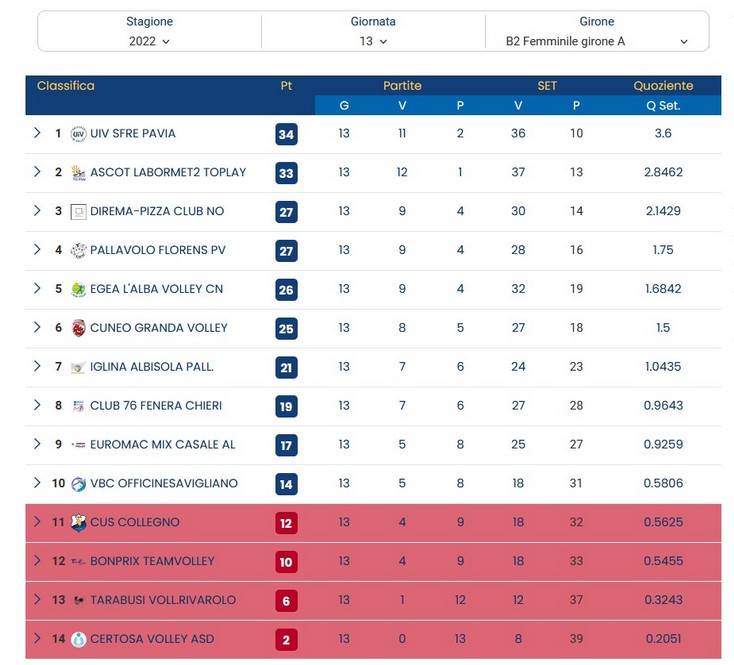The width and height of the screenshot is (734, 665).
Task: Click the 33 points badge for Ascot
Action: click(x=286, y=173)
